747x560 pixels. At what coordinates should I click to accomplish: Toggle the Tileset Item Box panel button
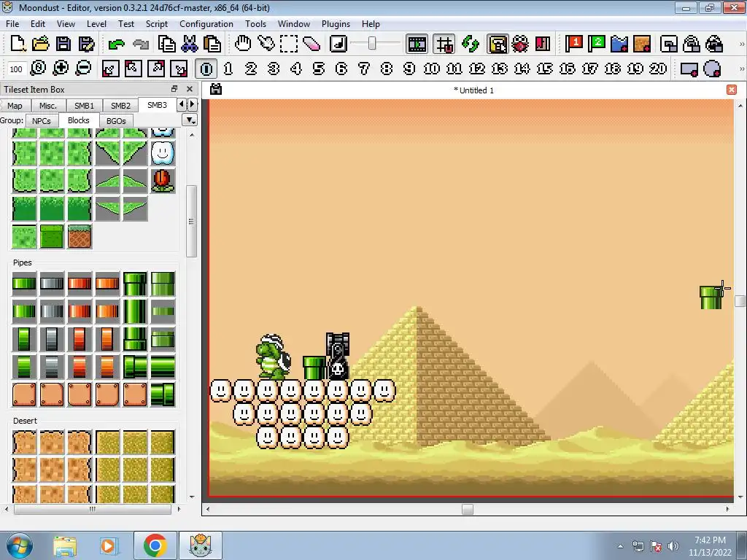click(x=498, y=44)
